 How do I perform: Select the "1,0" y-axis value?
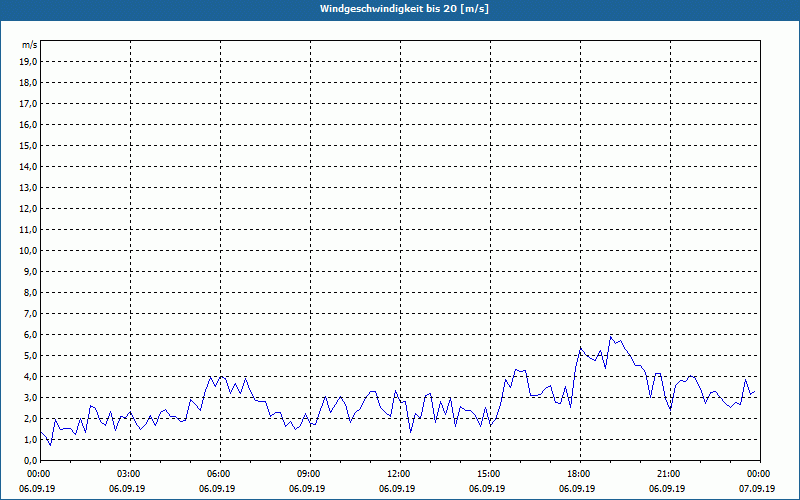[30, 439]
